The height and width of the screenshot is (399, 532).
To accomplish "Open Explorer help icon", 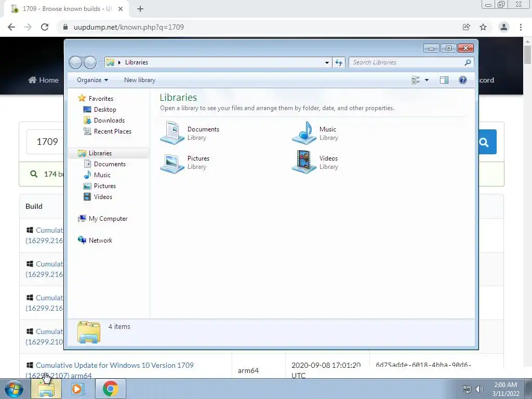I will pyautogui.click(x=462, y=80).
